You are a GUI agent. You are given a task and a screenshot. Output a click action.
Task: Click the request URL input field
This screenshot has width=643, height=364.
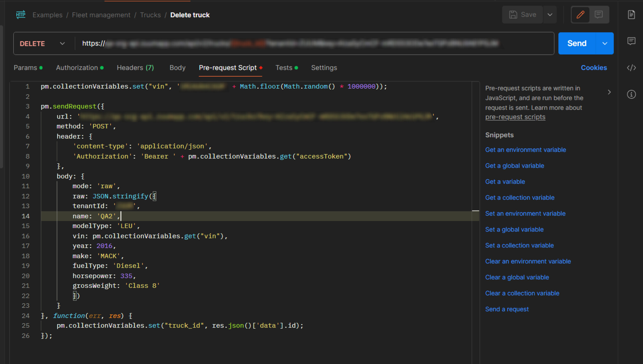pos(301,43)
